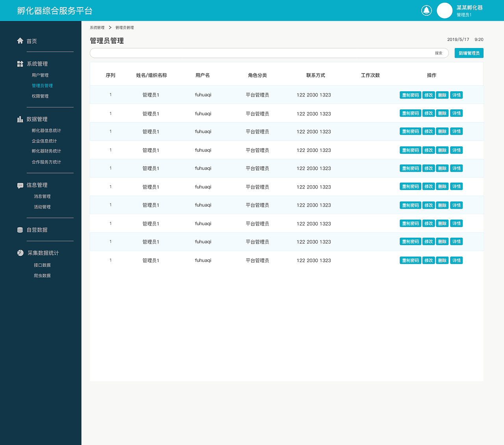Click the 系统管理 squares icon
504x445 pixels.
(20, 64)
